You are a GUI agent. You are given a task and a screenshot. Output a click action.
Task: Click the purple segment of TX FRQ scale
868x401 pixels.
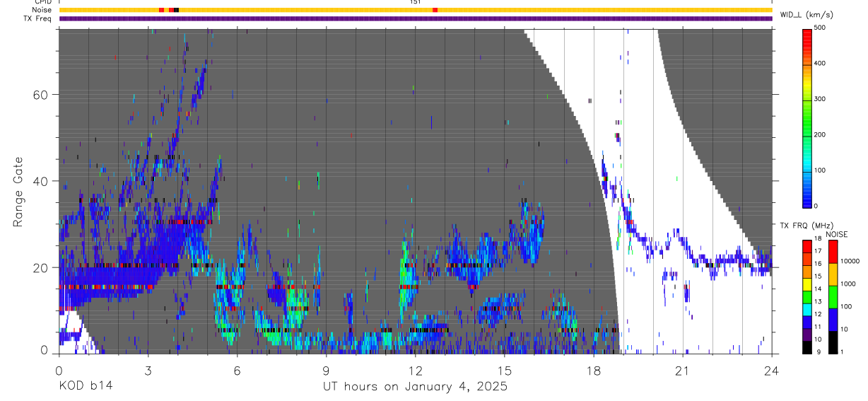pyautogui.click(x=807, y=335)
